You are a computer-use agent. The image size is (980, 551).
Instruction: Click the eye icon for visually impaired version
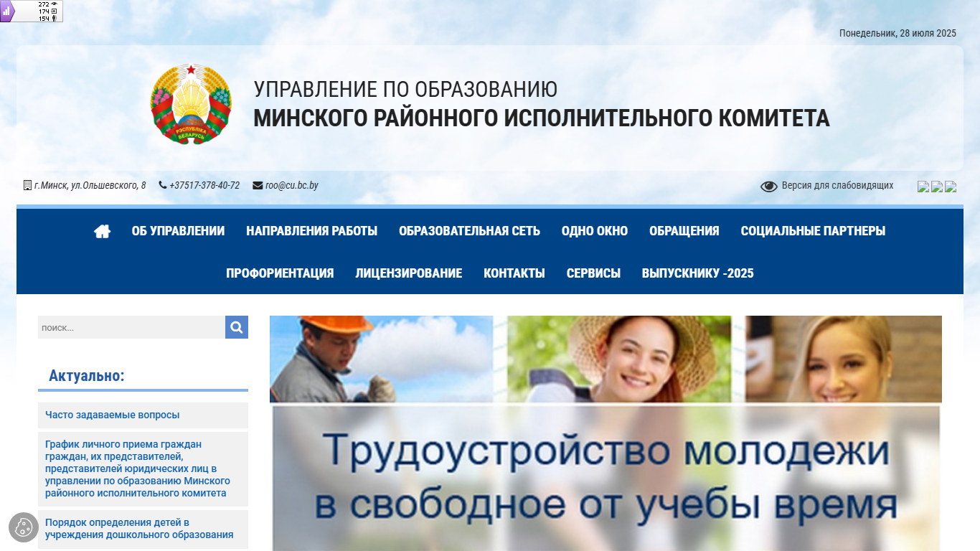[769, 187]
